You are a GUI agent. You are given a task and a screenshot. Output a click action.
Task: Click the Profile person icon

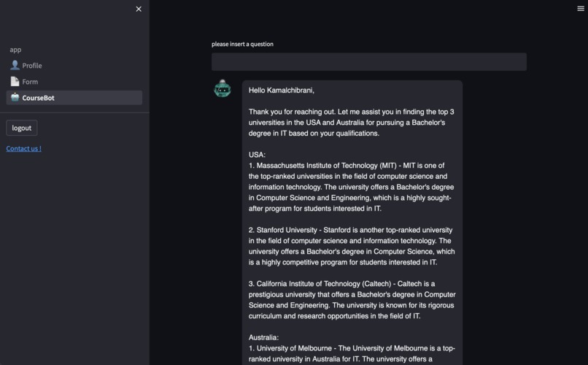tap(15, 65)
